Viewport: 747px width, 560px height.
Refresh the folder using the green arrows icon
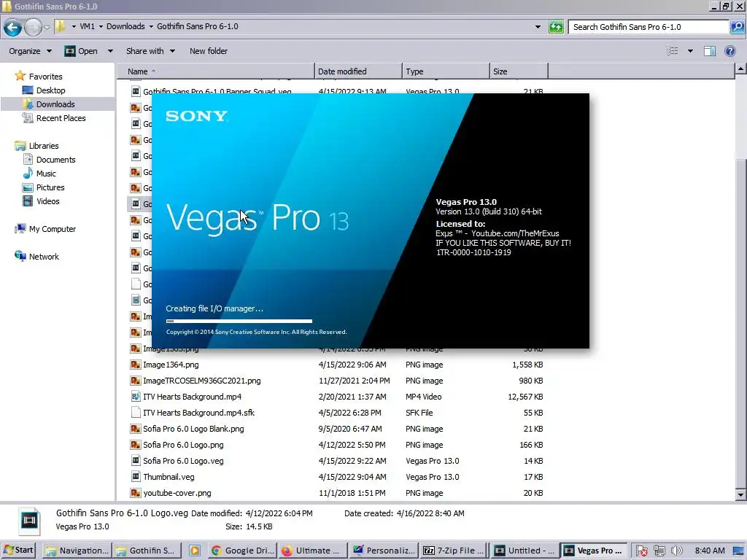[556, 27]
